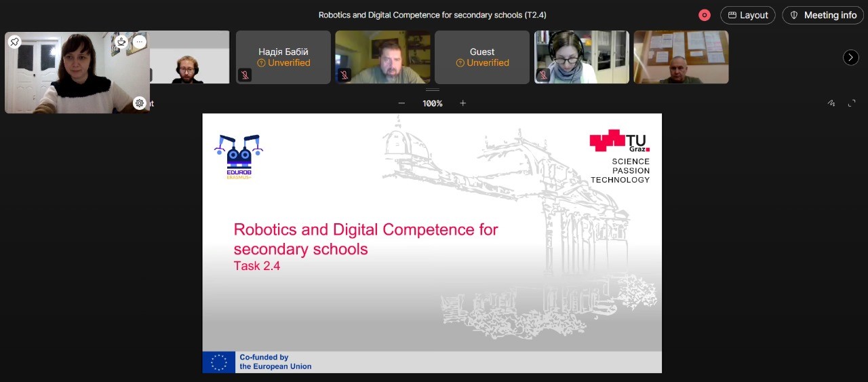Open video settings gear on self-view

140,103
